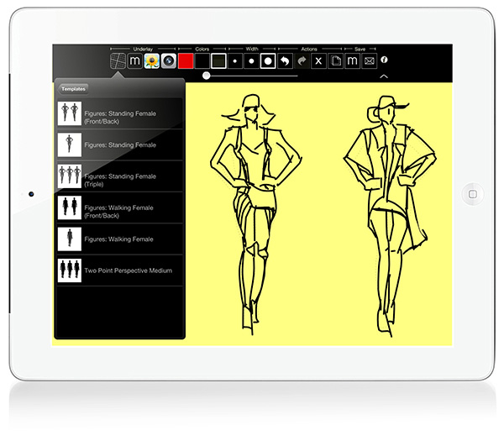Viewport: 504px width, 441px height.
Task: Open the info 'i' button
Action: click(384, 60)
